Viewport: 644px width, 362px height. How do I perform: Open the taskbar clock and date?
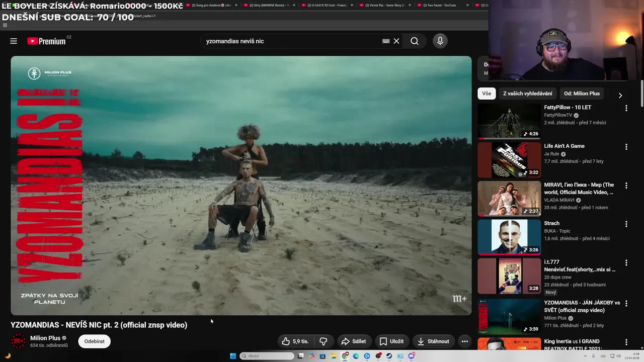pos(632,356)
